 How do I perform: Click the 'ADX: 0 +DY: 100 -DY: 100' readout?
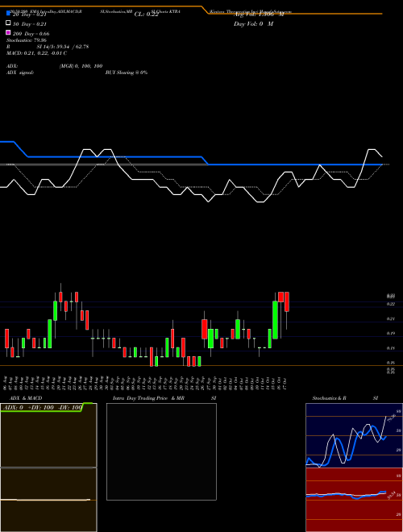click(x=42, y=408)
